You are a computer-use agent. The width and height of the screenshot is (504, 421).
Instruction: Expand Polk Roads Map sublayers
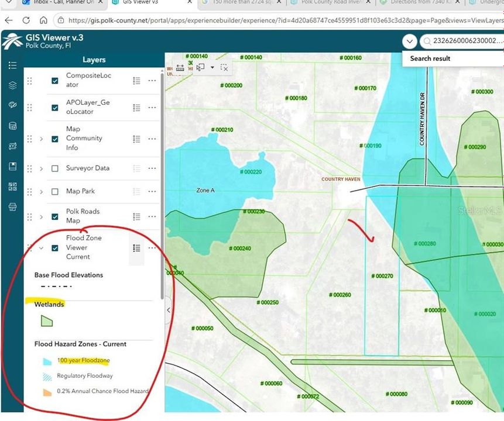[42, 217]
